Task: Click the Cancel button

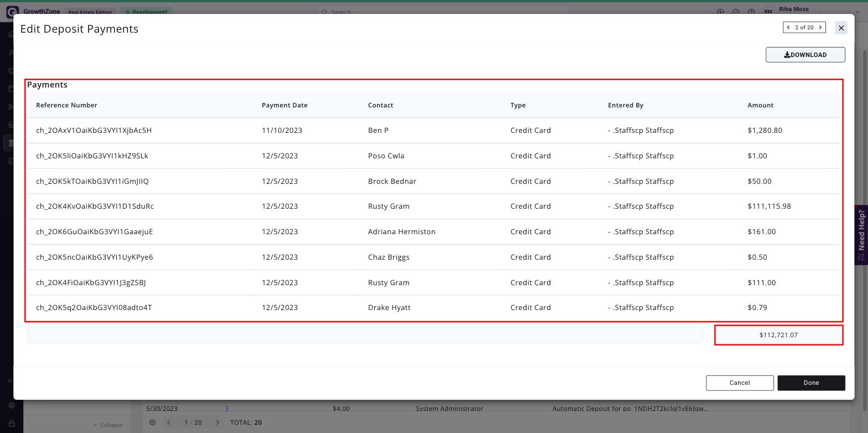Action: (740, 383)
